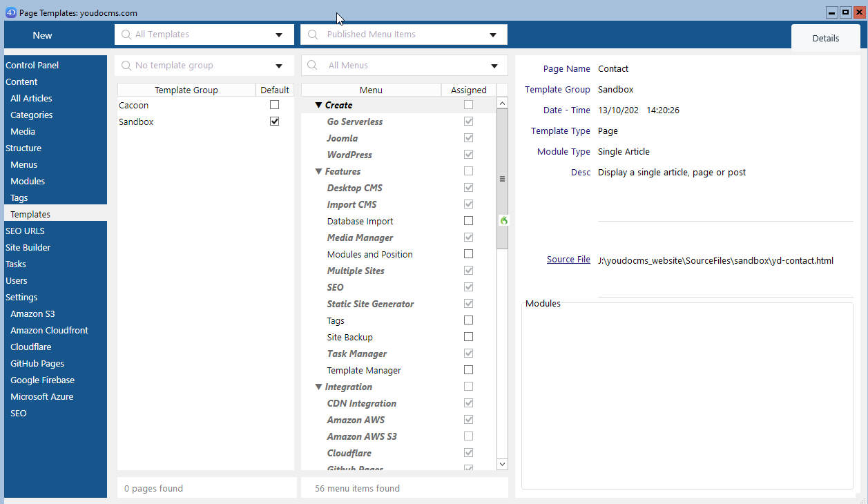Switch to the Details tab
868x504 pixels.
coord(825,38)
